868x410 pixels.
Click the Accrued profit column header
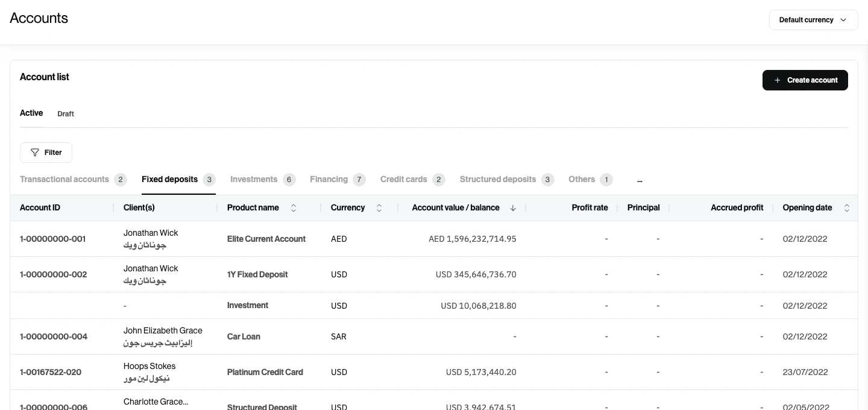737,207
